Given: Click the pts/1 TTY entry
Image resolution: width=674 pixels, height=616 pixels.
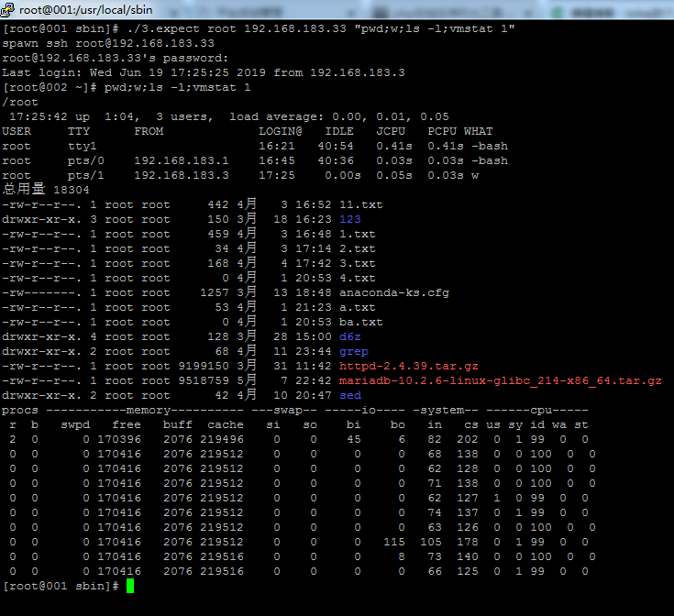Looking at the screenshot, I should (x=85, y=176).
